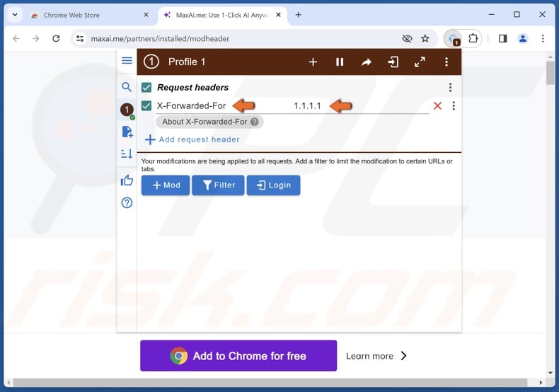Open the tab search dropdown arrow

(15, 15)
